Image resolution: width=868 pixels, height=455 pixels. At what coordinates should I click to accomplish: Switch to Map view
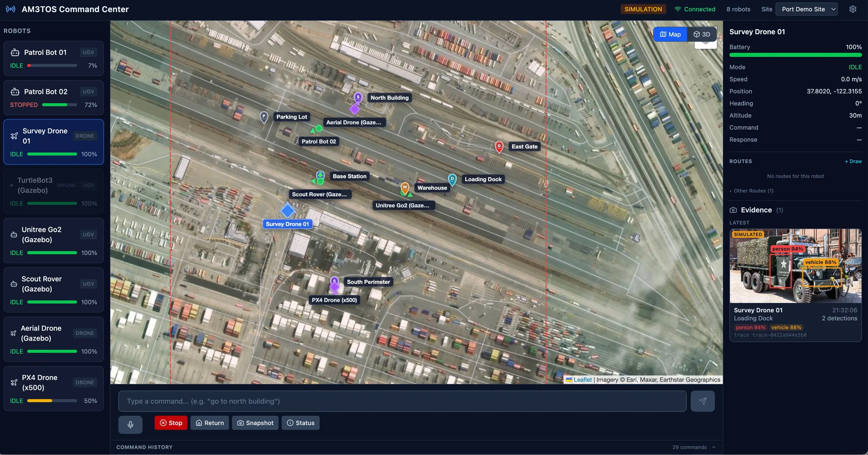coord(671,34)
